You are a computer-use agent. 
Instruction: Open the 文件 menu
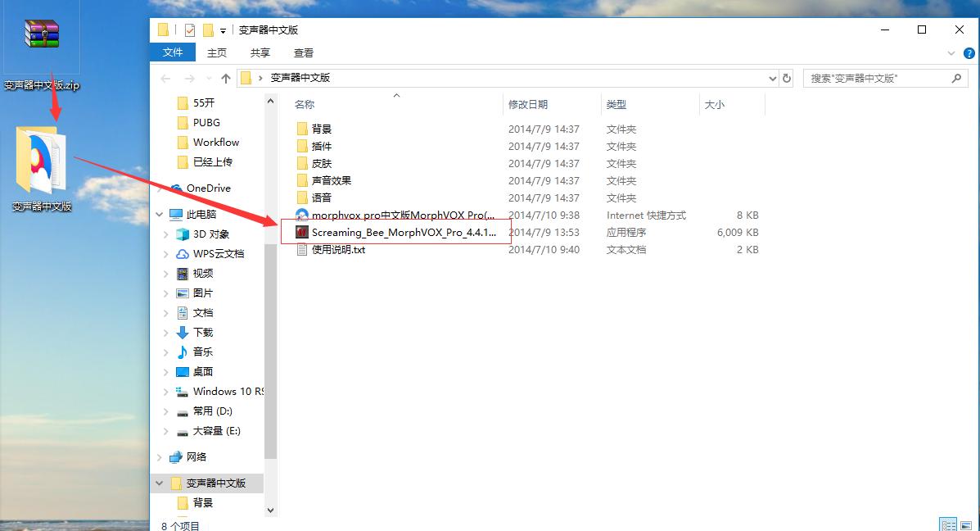coord(173,52)
